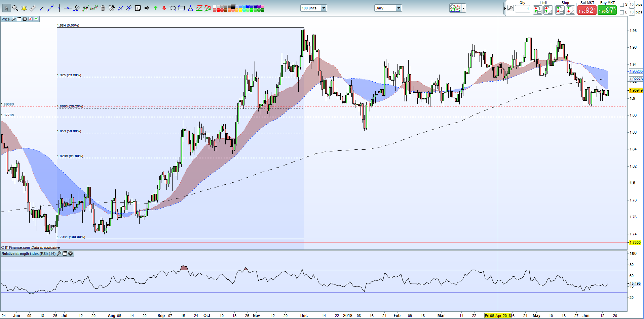Select the blue diagonal arrow tool
The height and width of the screenshot is (319, 644).
[x=120, y=8]
